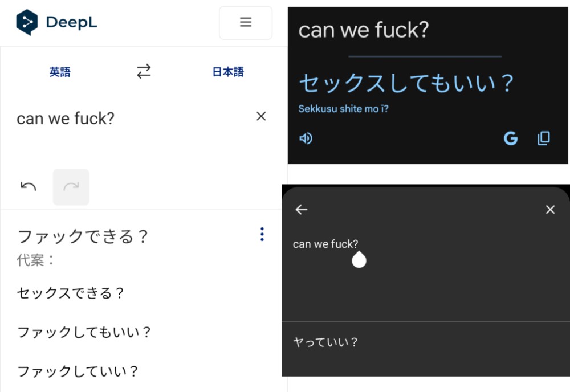Open the DeepL hamburger menu
The height and width of the screenshot is (392, 570).
click(x=246, y=23)
